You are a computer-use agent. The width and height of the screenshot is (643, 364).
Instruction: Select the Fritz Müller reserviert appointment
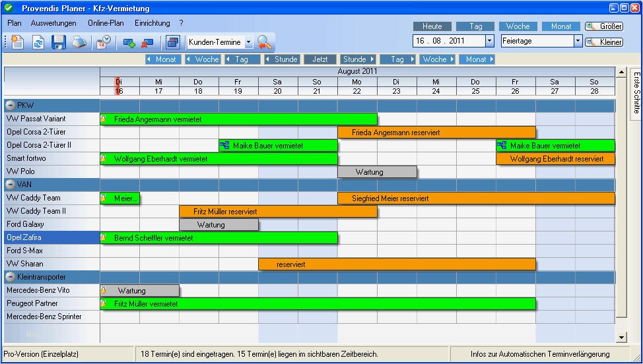pos(278,212)
